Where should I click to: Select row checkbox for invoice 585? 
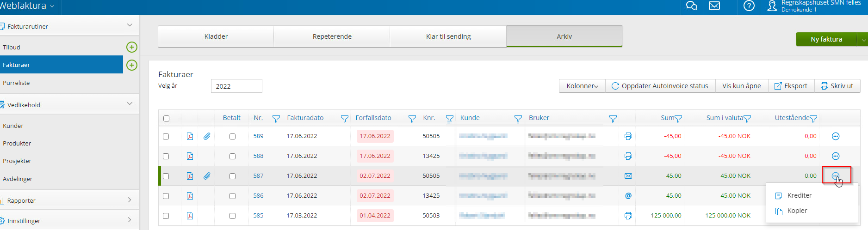pyautogui.click(x=166, y=216)
